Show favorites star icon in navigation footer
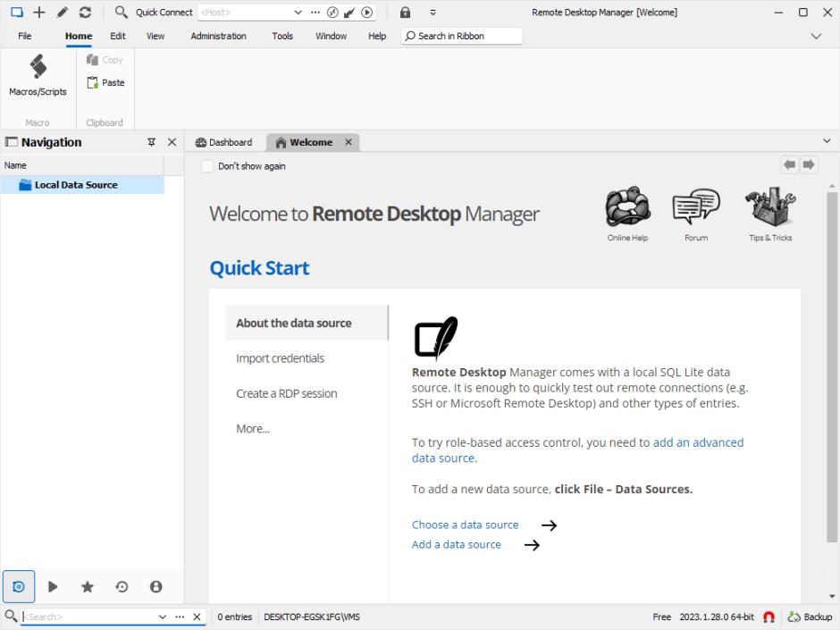Screen dimensions: 840x630 (88, 586)
